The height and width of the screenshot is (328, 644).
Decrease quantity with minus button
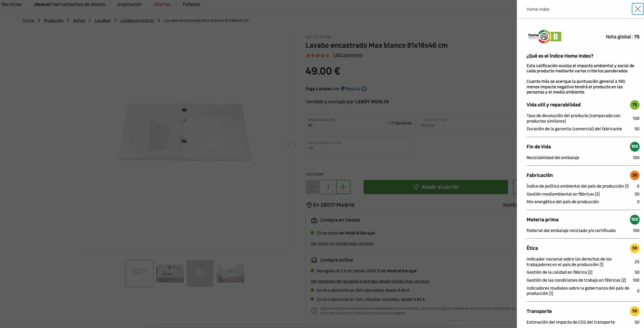click(x=313, y=187)
